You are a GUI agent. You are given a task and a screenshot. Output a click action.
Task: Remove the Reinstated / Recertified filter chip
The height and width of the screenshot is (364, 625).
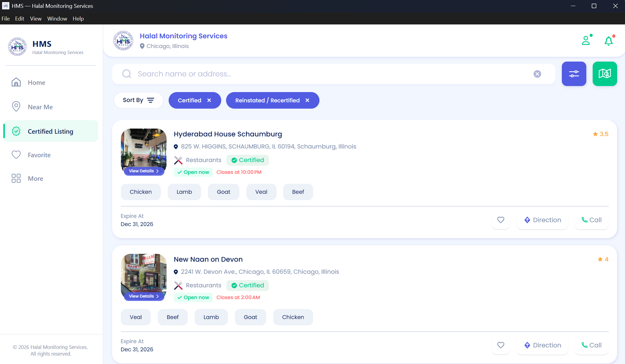point(307,100)
